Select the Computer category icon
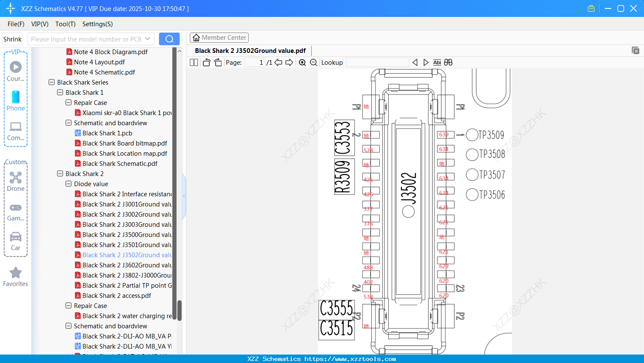This screenshot has width=644, height=363. tap(16, 131)
